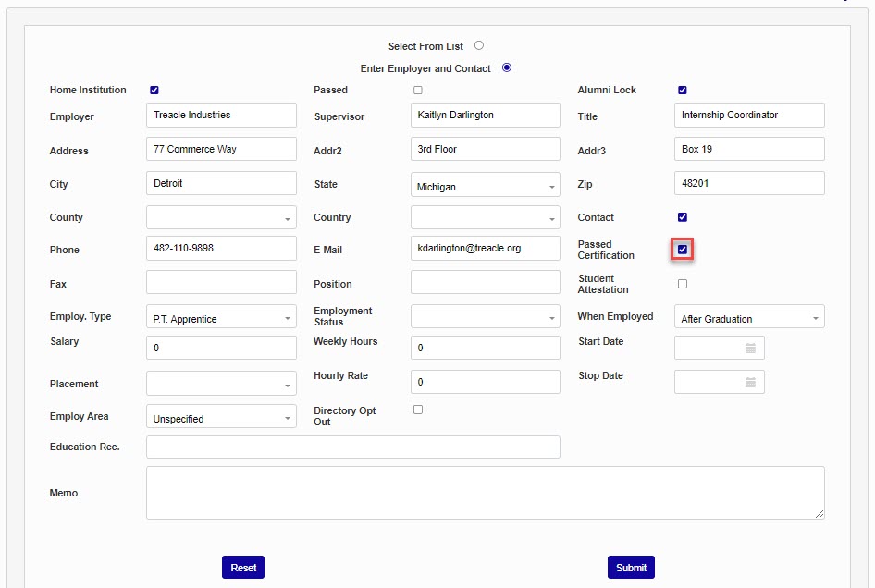Viewport: 875px width, 588px height.
Task: Enable the Student Attestation checkbox
Action: [x=683, y=284]
